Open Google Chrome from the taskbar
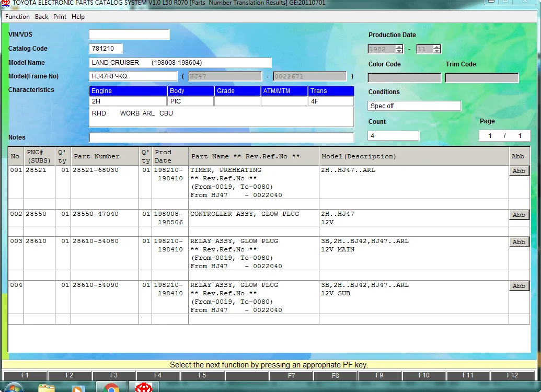Viewport: 541px width, 392px height. 111,388
